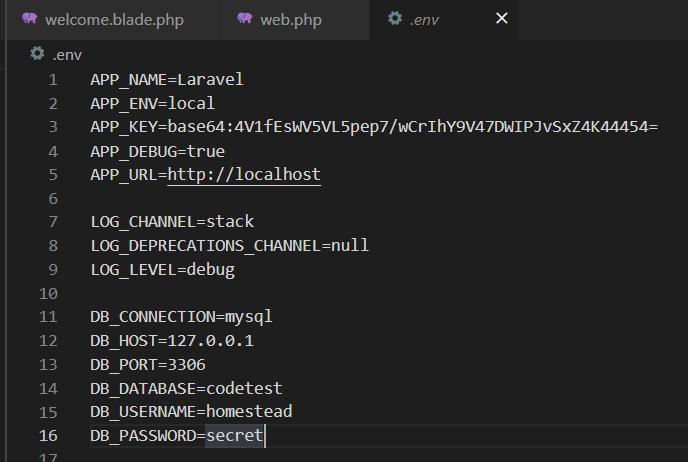
Task: Switch to the web.php tab
Action: point(294,20)
